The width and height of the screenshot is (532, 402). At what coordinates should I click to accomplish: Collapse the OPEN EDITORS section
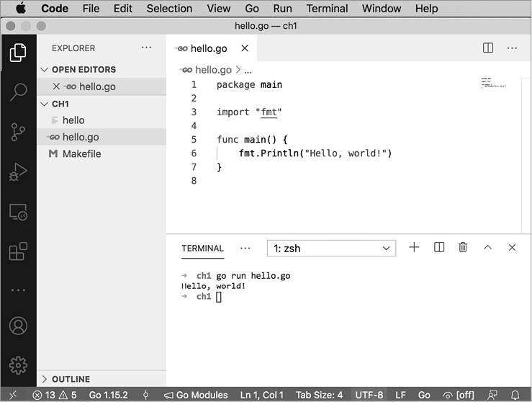[83, 69]
